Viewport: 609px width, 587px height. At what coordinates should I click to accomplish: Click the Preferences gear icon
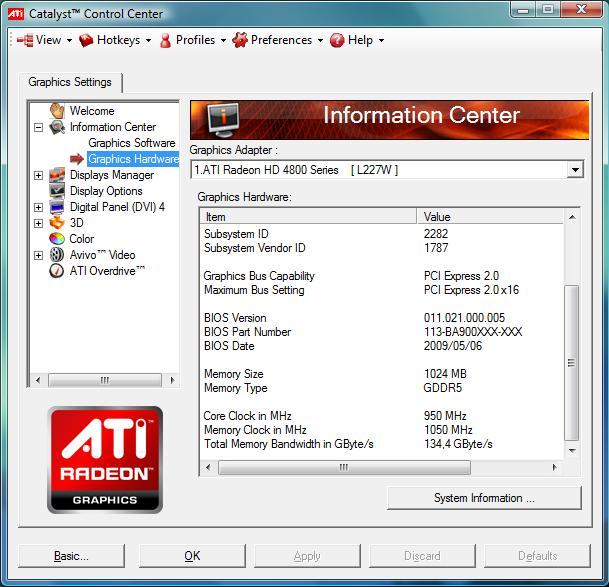coord(240,40)
